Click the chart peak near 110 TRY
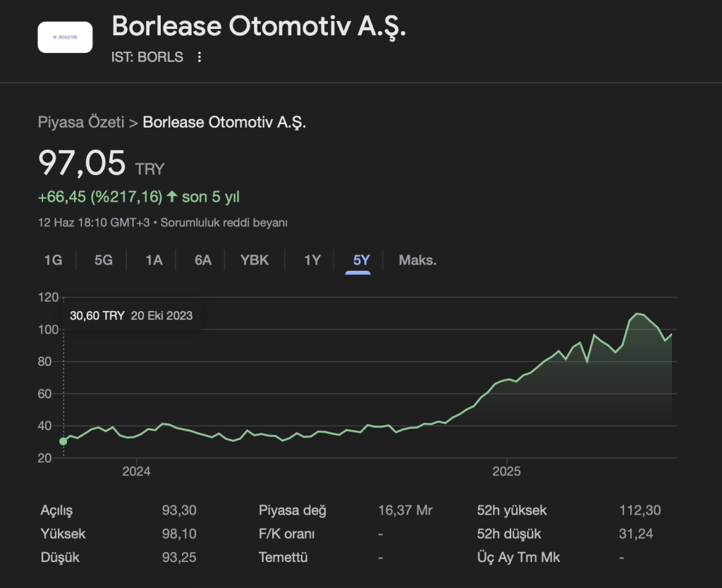The height and width of the screenshot is (588, 722). [637, 314]
